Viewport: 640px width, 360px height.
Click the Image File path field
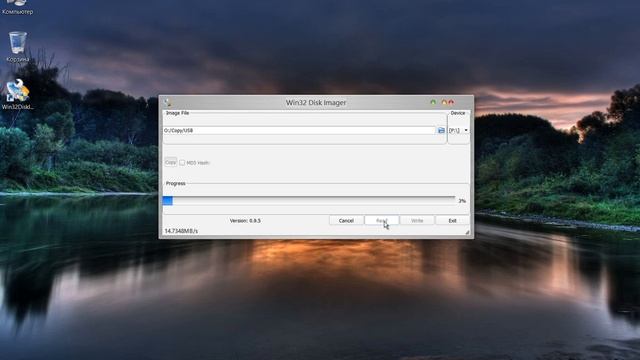pos(299,130)
